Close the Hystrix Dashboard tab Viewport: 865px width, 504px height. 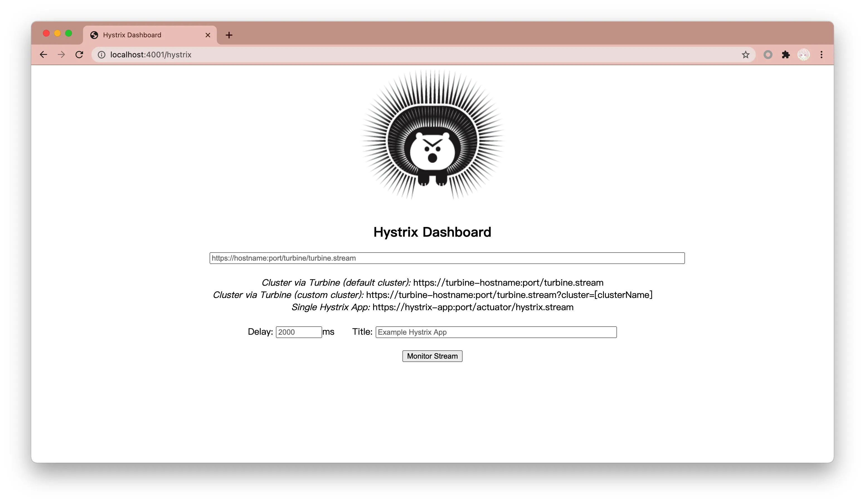pos(208,35)
